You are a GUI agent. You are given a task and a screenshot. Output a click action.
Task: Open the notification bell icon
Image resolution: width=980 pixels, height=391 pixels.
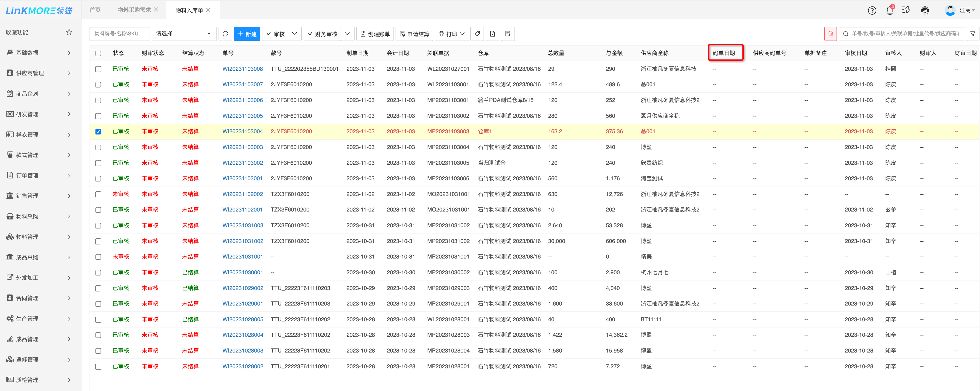pyautogui.click(x=889, y=10)
